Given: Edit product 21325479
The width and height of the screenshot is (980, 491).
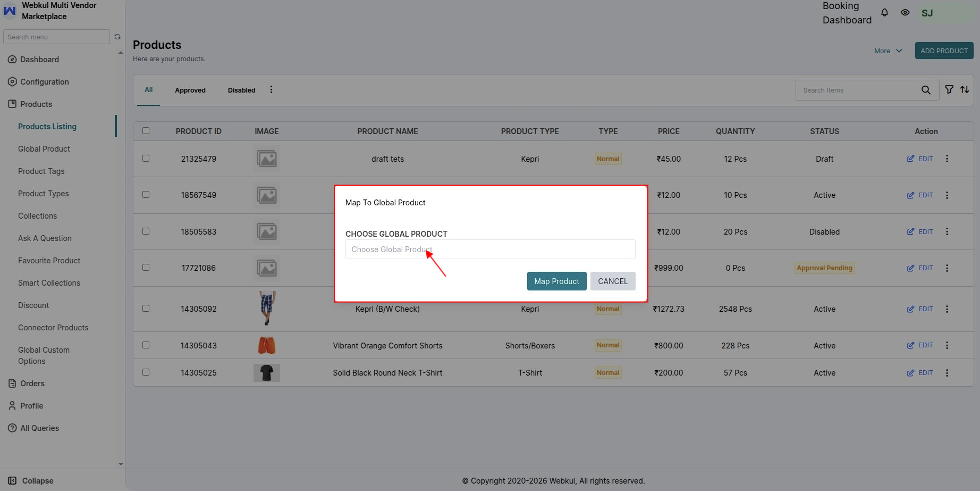Looking at the screenshot, I should pos(920,159).
